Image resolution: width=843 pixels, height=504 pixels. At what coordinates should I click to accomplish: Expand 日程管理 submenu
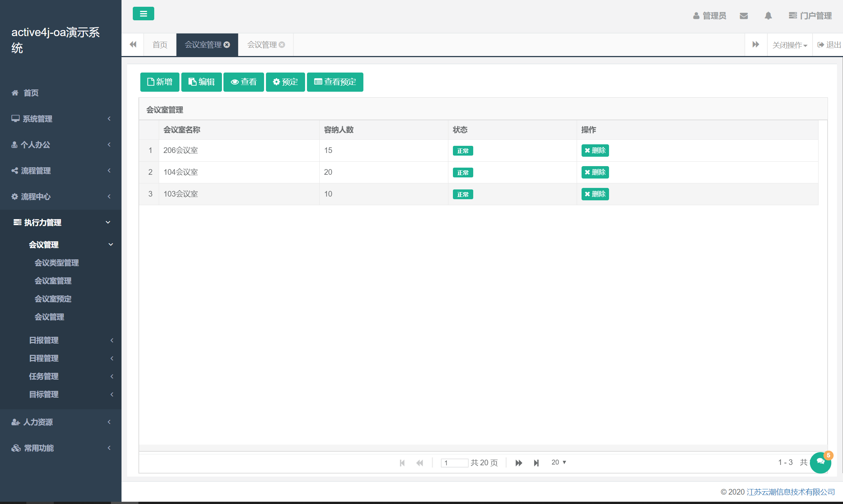[61, 358]
